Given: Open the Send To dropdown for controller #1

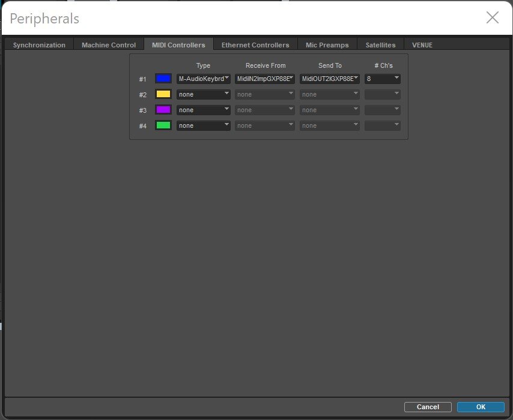Looking at the screenshot, I should pos(329,79).
